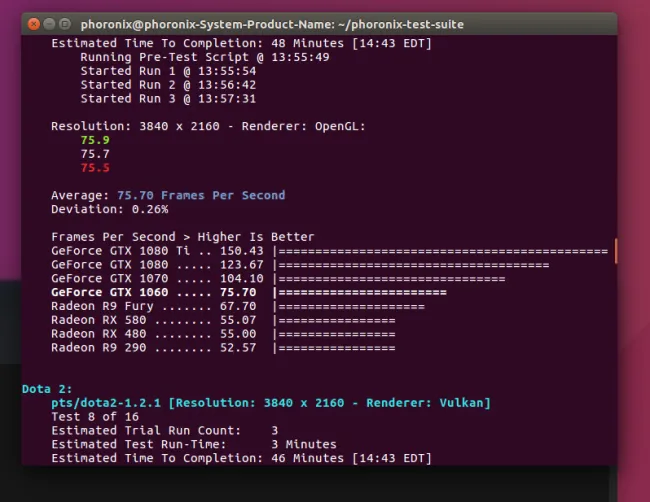
Task: Click the terminal title bar text
Action: (x=272, y=24)
